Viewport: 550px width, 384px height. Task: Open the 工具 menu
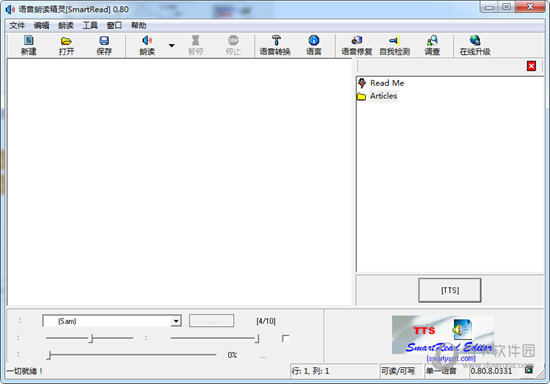point(90,25)
